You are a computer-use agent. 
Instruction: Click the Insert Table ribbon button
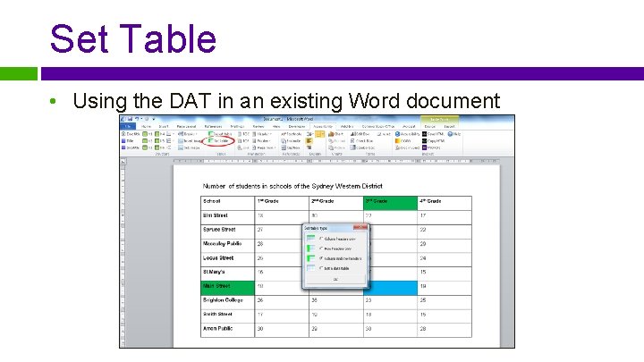pyautogui.click(x=220, y=134)
